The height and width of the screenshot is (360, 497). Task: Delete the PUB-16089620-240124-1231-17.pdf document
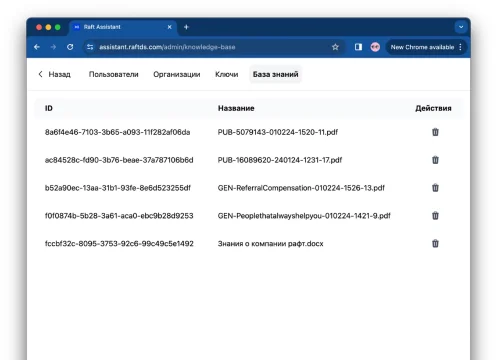click(x=435, y=160)
